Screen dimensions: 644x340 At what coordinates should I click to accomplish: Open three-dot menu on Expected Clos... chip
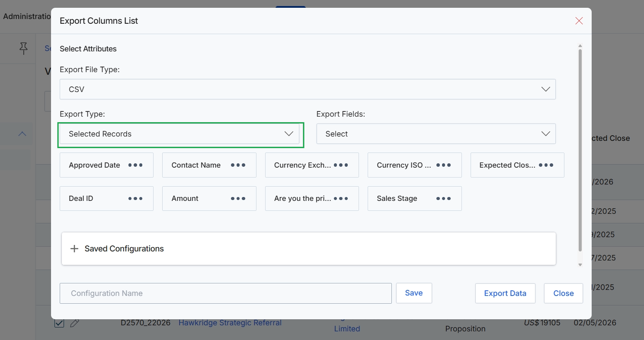click(x=546, y=165)
